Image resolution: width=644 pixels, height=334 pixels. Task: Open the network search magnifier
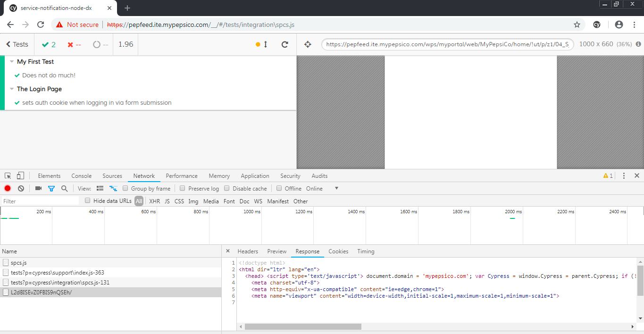pyautogui.click(x=65, y=188)
